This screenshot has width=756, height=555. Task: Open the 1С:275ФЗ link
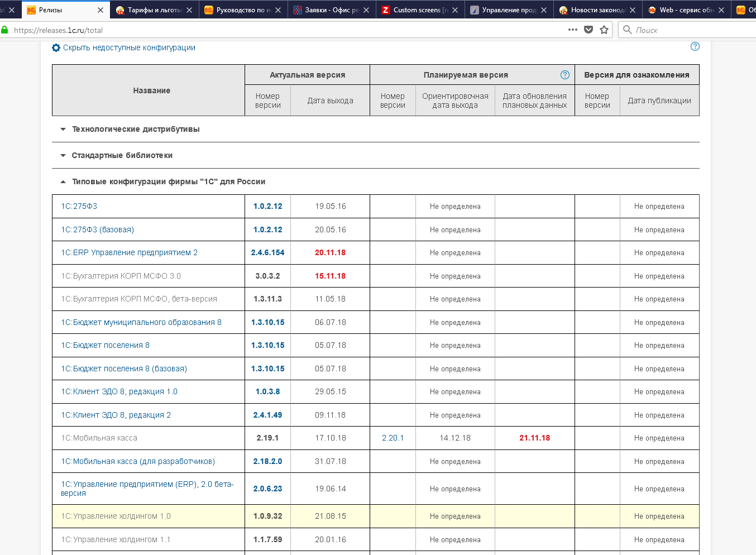coord(79,206)
